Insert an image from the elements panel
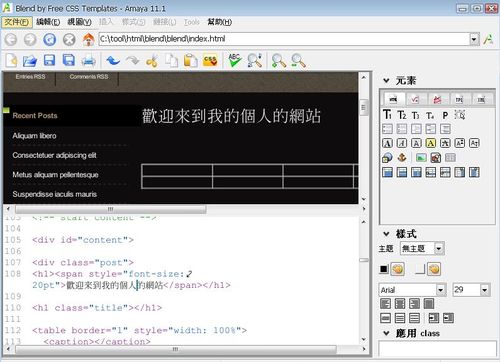The height and width of the screenshot is (362, 500). coord(421,158)
